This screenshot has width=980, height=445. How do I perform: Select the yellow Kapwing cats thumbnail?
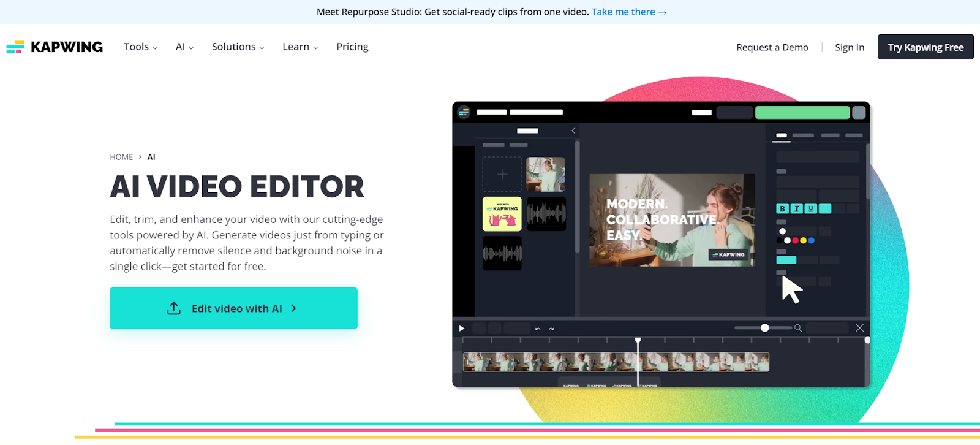[502, 214]
